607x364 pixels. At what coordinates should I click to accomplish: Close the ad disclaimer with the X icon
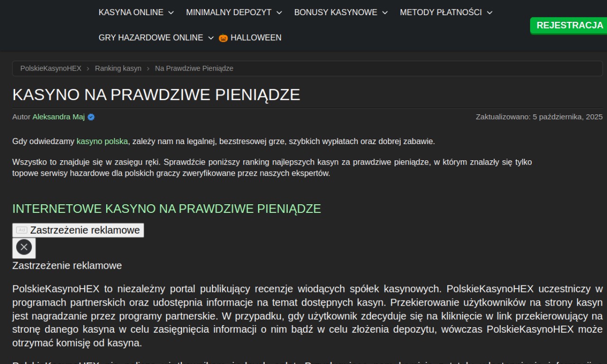point(24,247)
